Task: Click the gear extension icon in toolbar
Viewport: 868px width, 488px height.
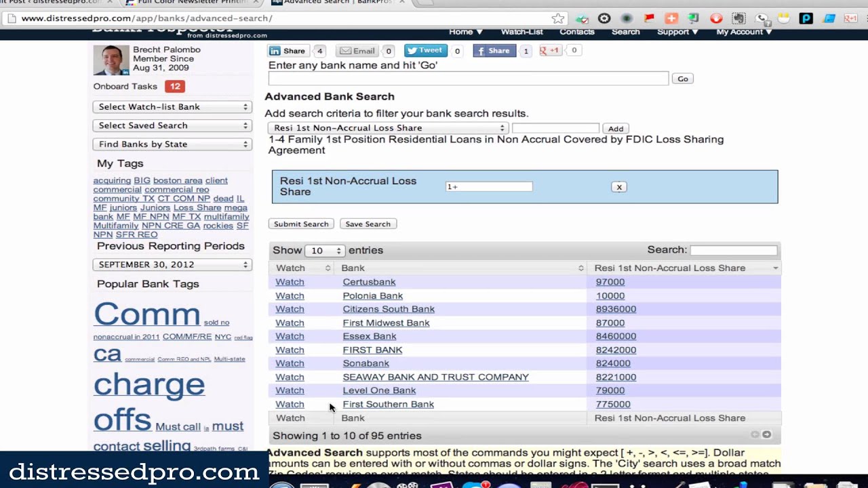Action: (x=604, y=18)
